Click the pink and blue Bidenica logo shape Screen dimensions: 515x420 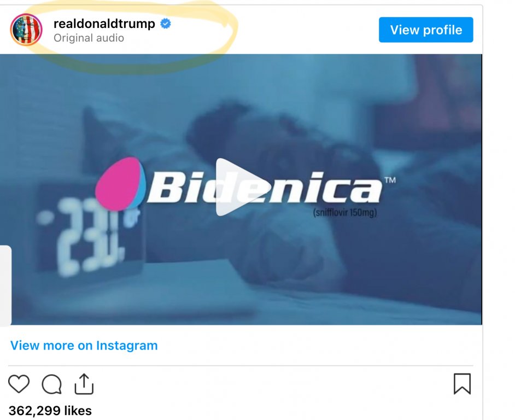pyautogui.click(x=120, y=184)
